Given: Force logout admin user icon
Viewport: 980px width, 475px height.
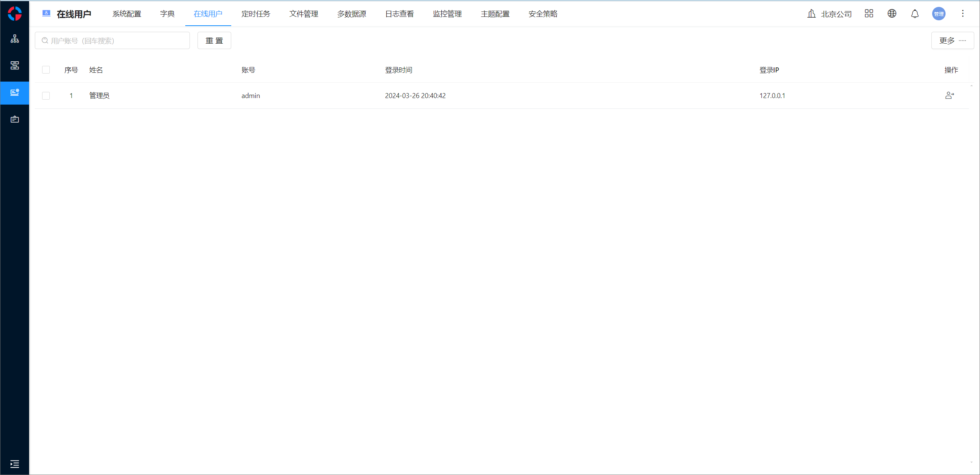Looking at the screenshot, I should [x=949, y=95].
